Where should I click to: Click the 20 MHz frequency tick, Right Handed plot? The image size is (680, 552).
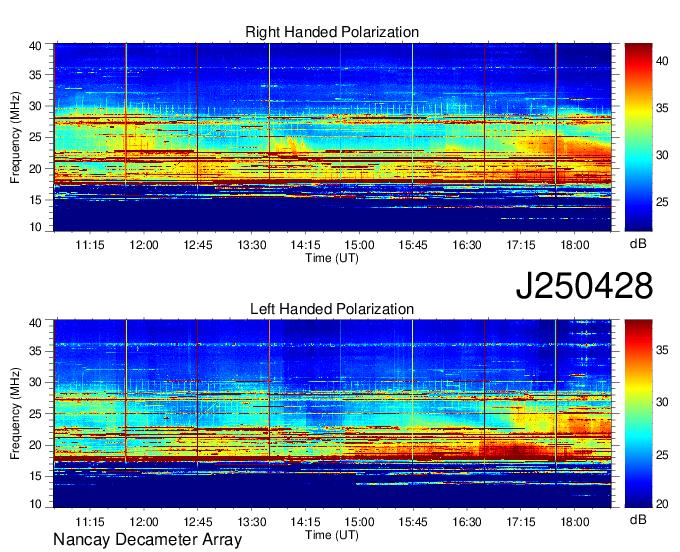coord(36,169)
